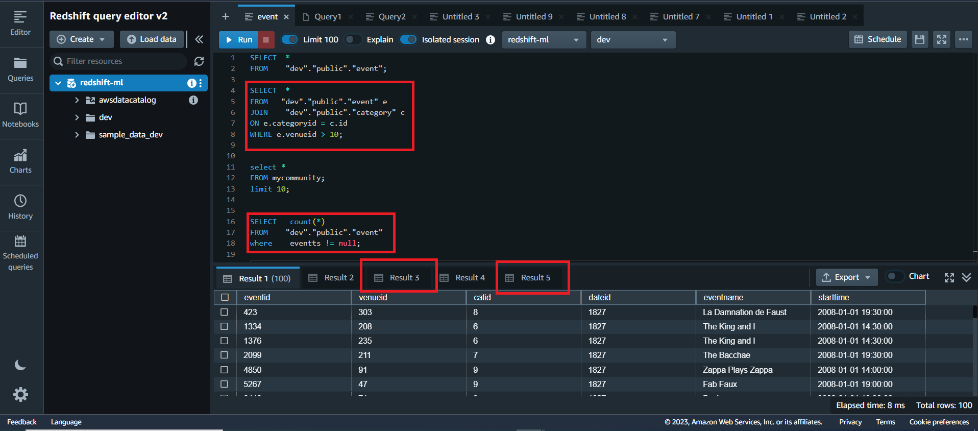Enable the Explain toggle
This screenshot has width=980, height=431.
click(353, 39)
